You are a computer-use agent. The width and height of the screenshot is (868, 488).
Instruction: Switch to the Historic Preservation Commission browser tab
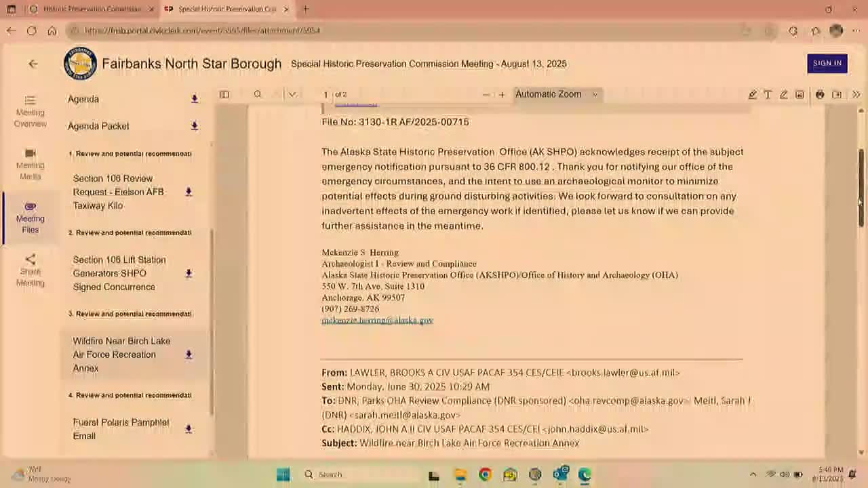tap(92, 9)
